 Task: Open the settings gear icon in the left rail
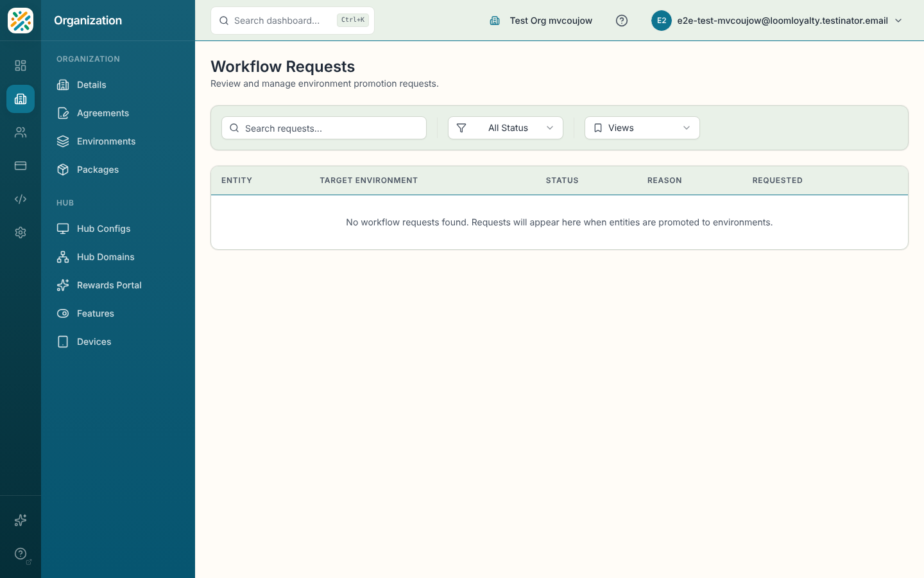click(x=21, y=232)
